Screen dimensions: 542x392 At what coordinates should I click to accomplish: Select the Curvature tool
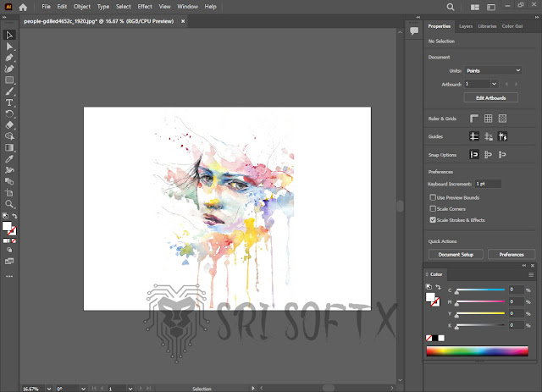[9, 69]
